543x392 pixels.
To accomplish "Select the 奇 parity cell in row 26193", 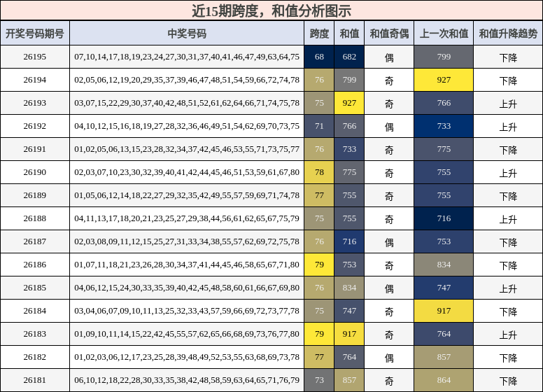I will [x=389, y=104].
